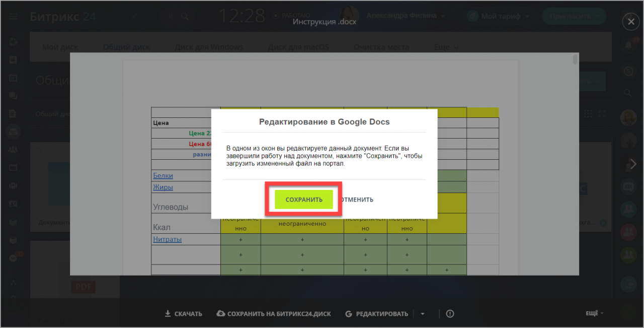This screenshot has height=328, width=644.
Task: Click the search magnifier in header
Action: 185,16
